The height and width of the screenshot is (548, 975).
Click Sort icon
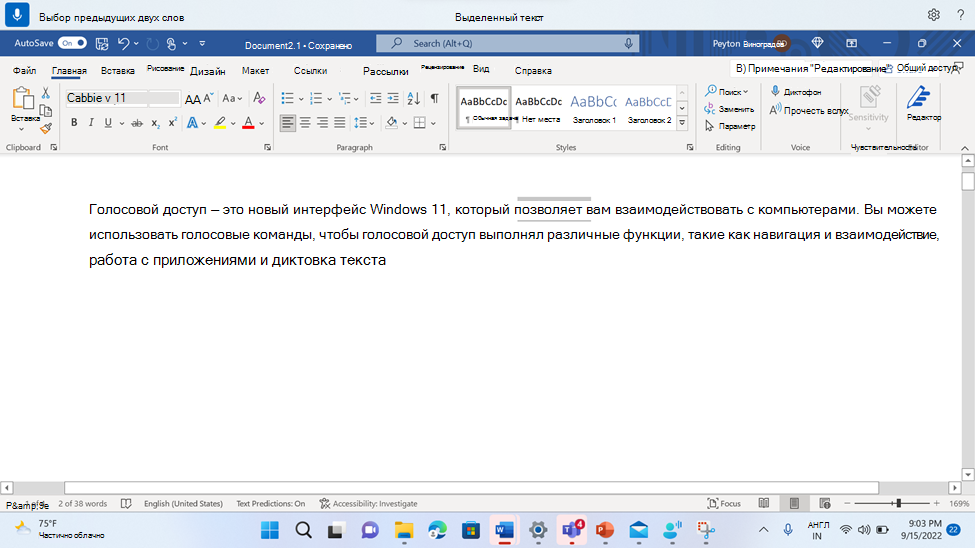414,98
